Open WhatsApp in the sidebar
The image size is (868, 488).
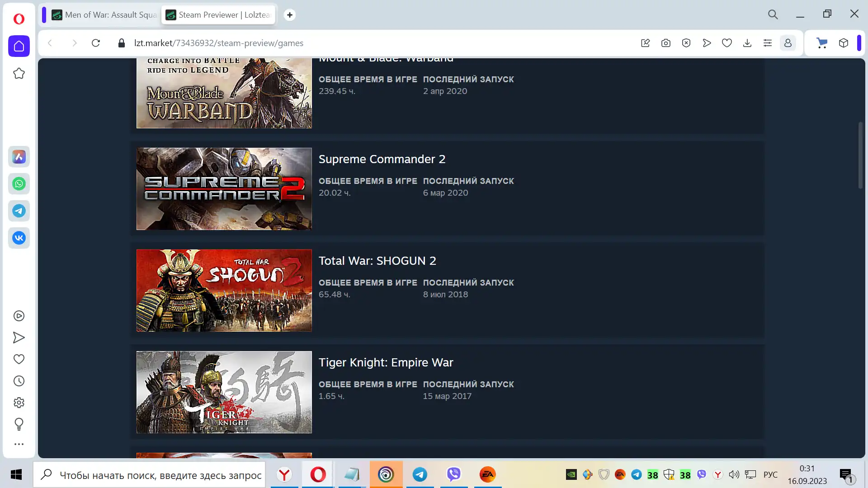pos(19,184)
